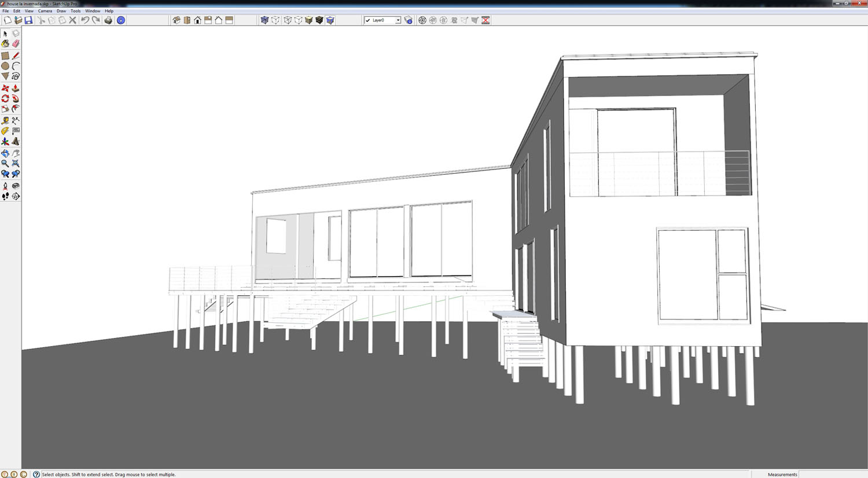Choose the Tape Measure tool
This screenshot has height=478, width=868.
[5, 121]
